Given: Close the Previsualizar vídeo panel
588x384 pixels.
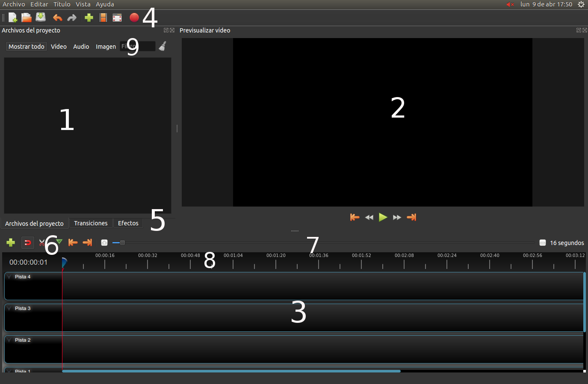Looking at the screenshot, I should pos(585,30).
